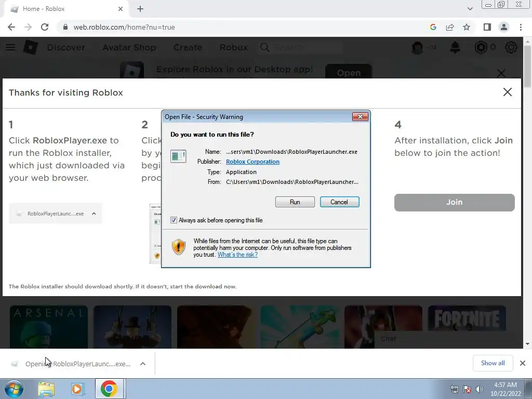Click the Run button in Security Warning
Viewport: 532px width, 399px height.
click(x=295, y=202)
